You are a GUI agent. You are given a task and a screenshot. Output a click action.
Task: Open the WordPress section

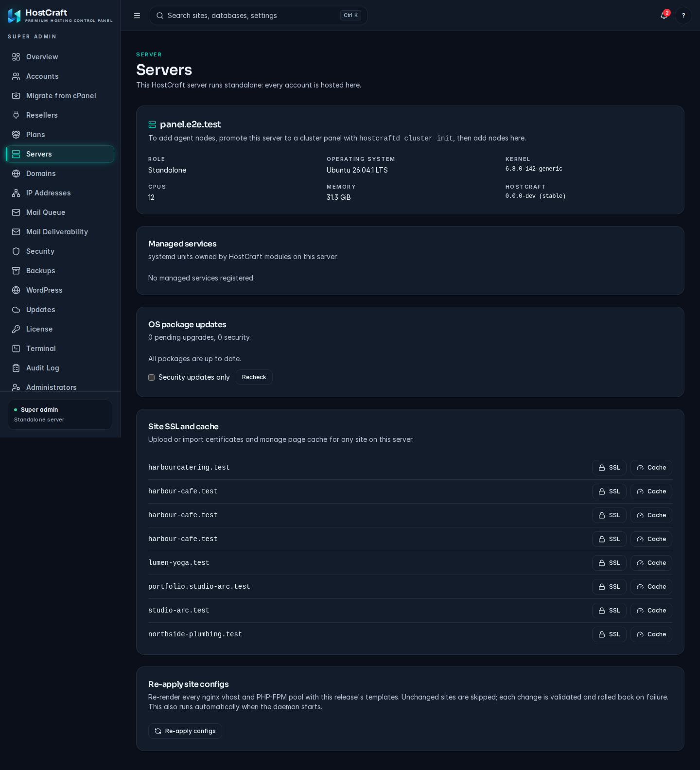(60, 290)
